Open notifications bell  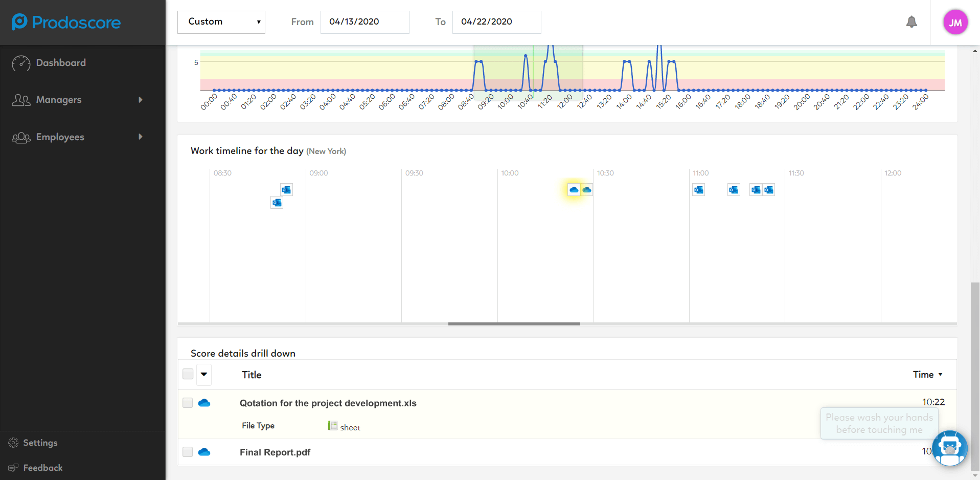pyautogui.click(x=911, y=22)
